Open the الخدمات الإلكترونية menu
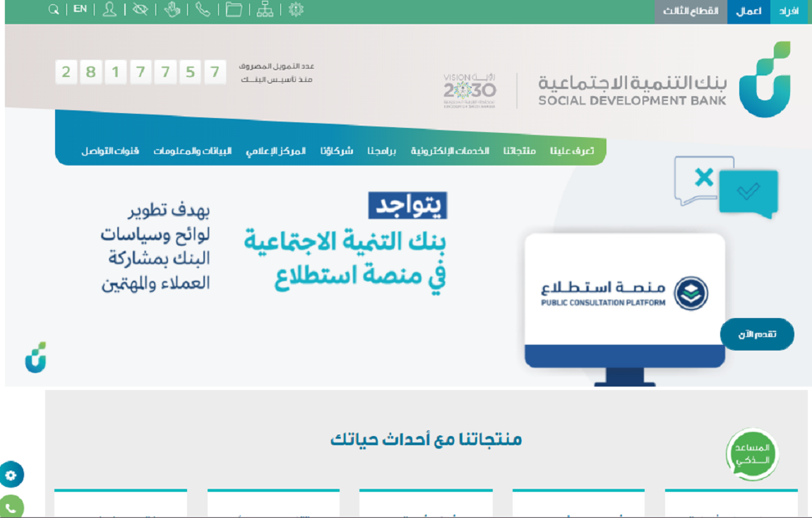Screen dimensions: 812x518 tap(450, 151)
